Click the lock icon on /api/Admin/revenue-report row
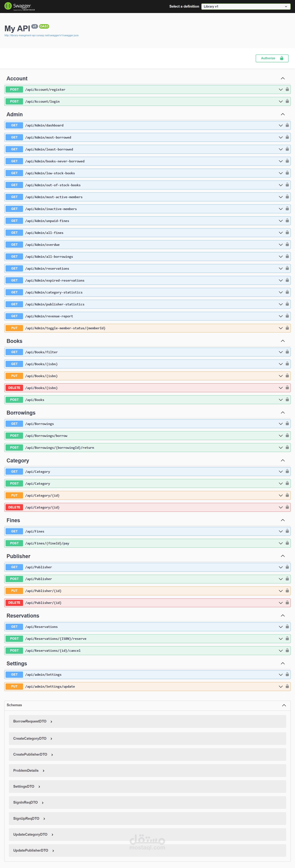Image resolution: width=295 pixels, height=868 pixels. 287,316
